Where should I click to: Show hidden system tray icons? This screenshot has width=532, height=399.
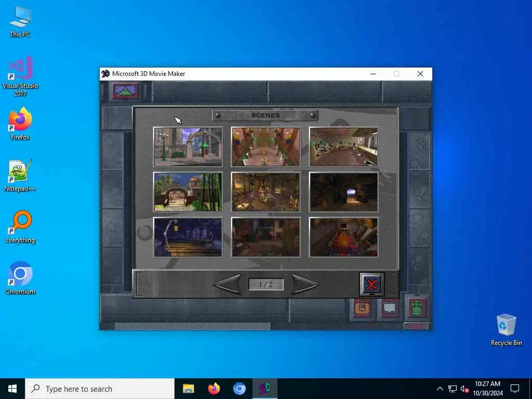(x=440, y=389)
